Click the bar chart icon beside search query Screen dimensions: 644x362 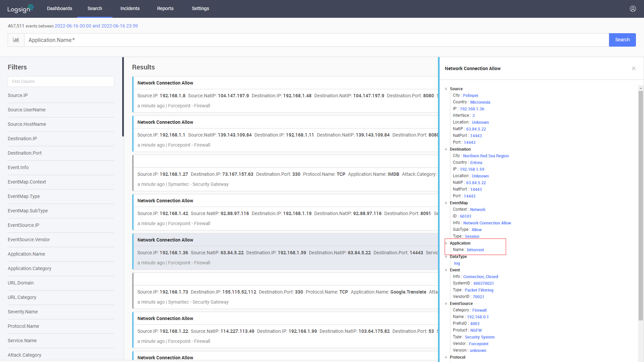tap(16, 40)
